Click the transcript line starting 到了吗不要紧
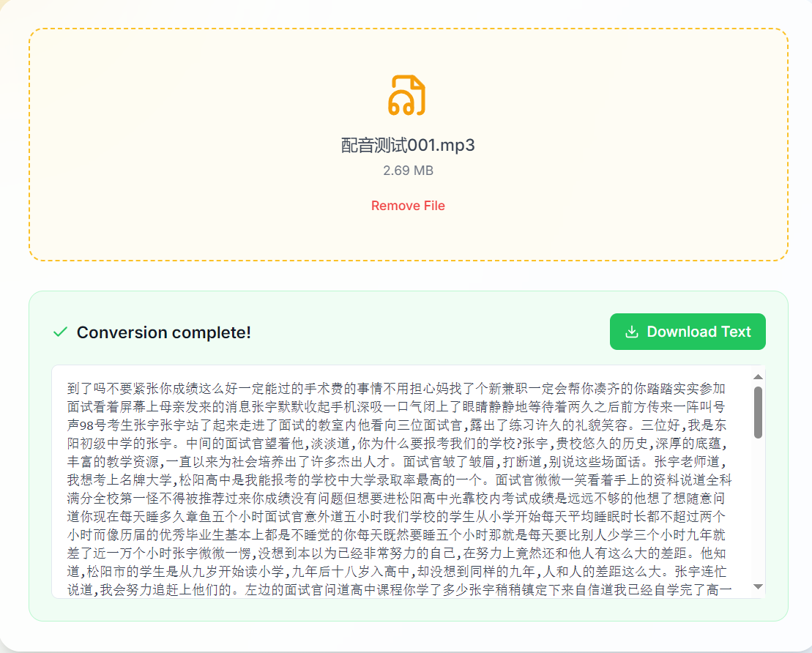812x653 pixels. pos(396,389)
